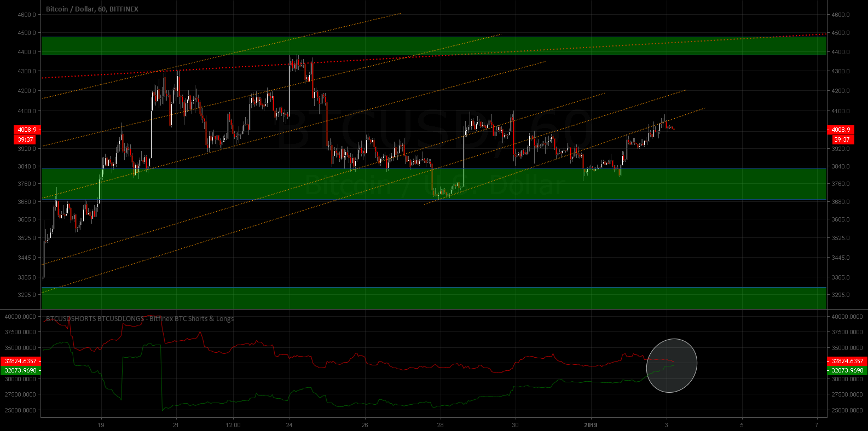The width and height of the screenshot is (868, 431).
Task: Select the red 4008.9 price label on right axis
Action: point(841,130)
